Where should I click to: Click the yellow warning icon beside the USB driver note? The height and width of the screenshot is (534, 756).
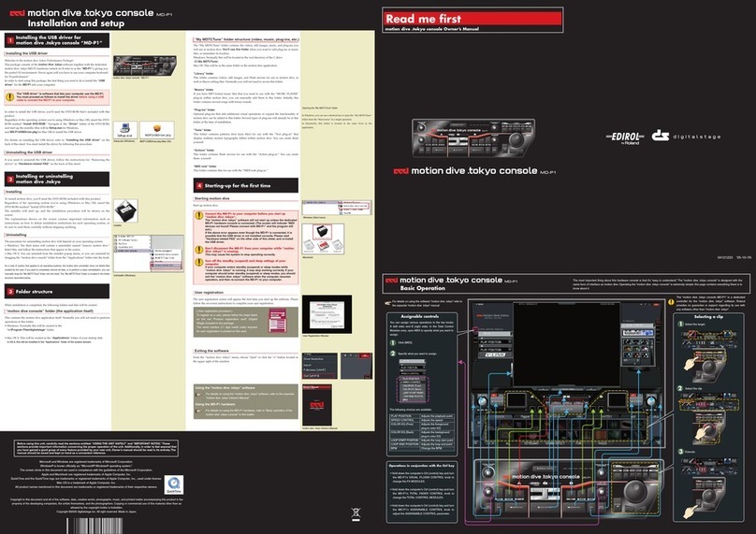click(9, 97)
